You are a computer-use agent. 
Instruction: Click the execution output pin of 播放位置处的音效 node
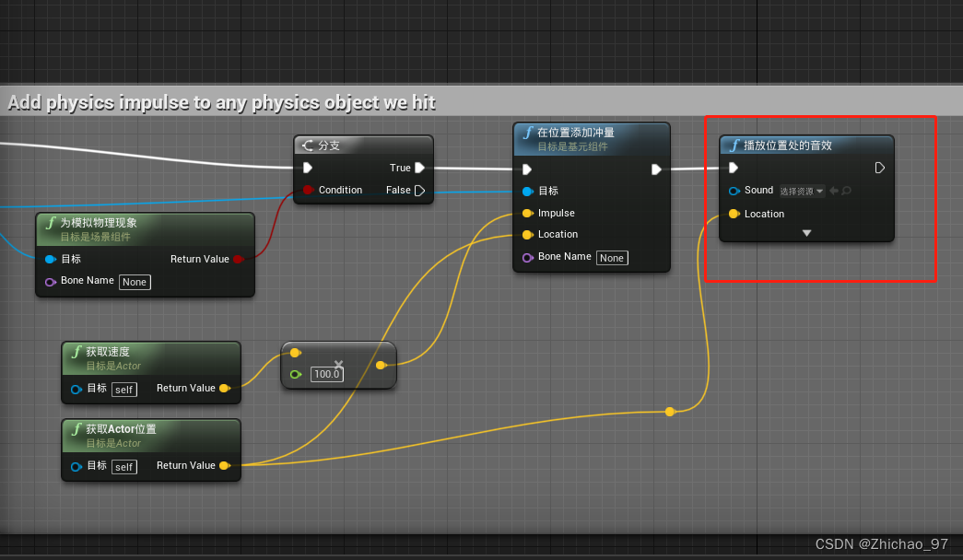click(879, 169)
